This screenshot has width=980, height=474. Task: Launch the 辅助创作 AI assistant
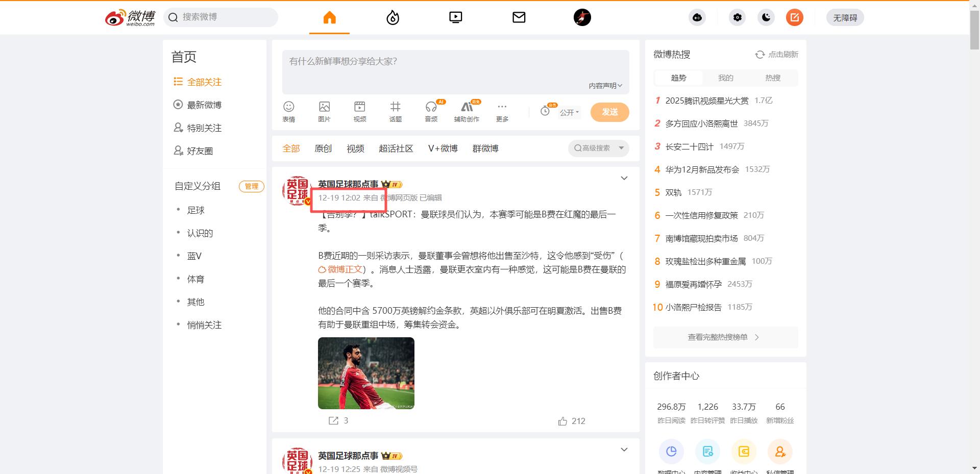[466, 111]
